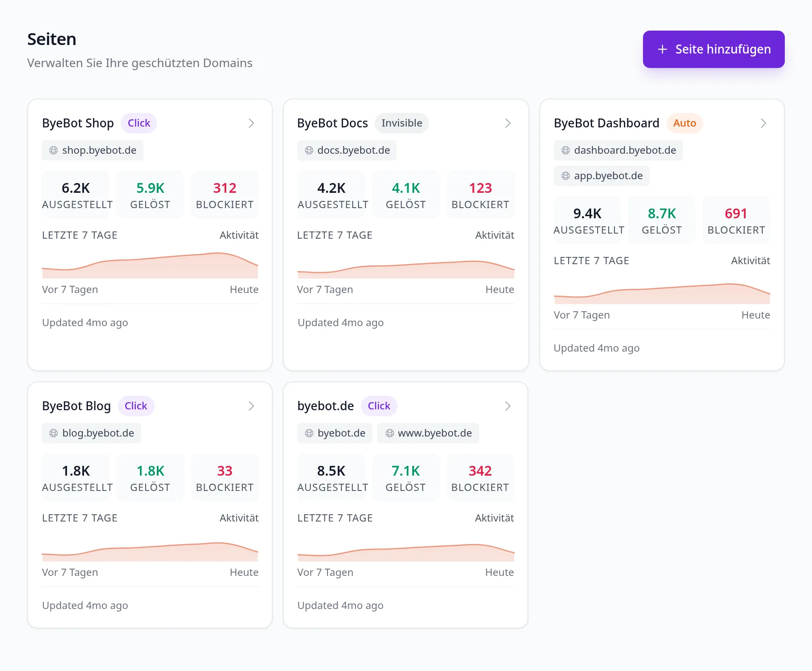812x671 pixels.
Task: Click the Click badge on byebot.de card
Action: tap(379, 406)
